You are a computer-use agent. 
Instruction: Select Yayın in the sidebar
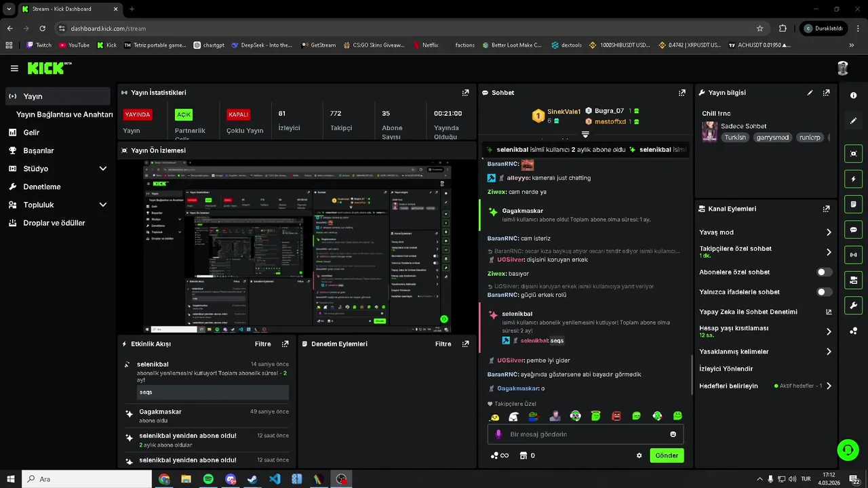point(58,96)
